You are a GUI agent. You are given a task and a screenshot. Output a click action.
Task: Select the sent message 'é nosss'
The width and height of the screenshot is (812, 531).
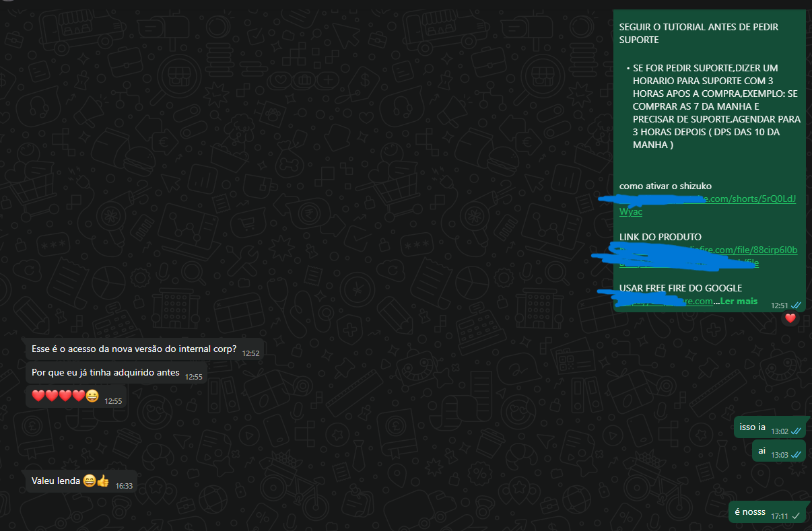point(767,513)
